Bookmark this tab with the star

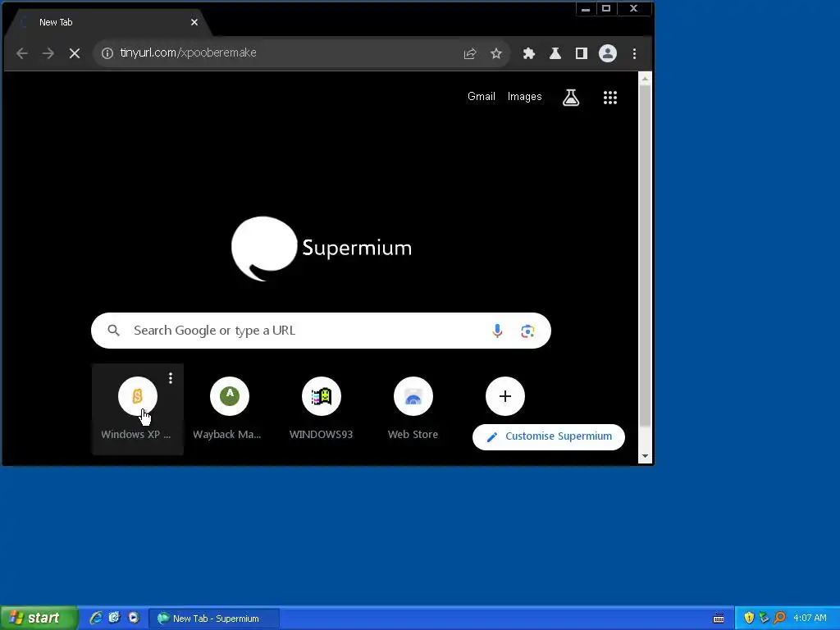click(x=496, y=53)
